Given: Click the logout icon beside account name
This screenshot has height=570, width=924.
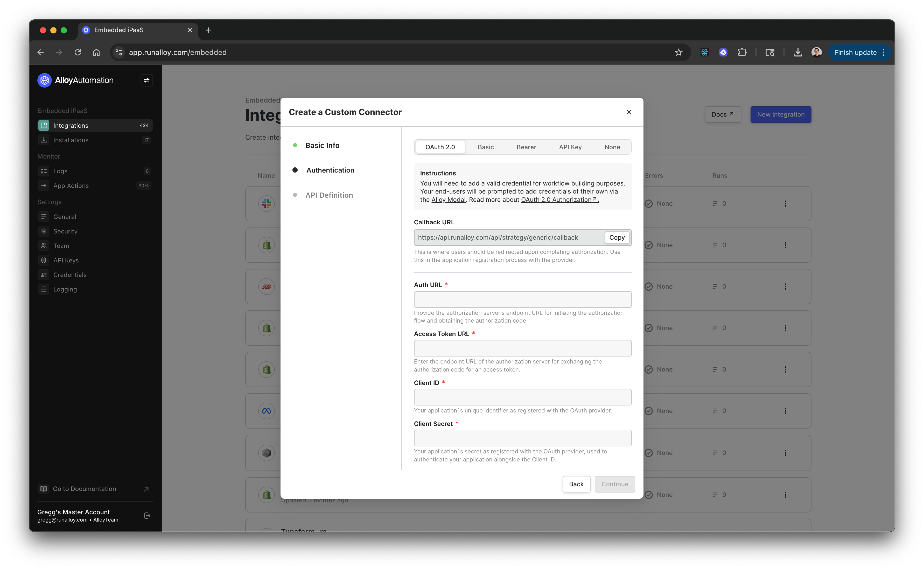Looking at the screenshot, I should (x=147, y=515).
